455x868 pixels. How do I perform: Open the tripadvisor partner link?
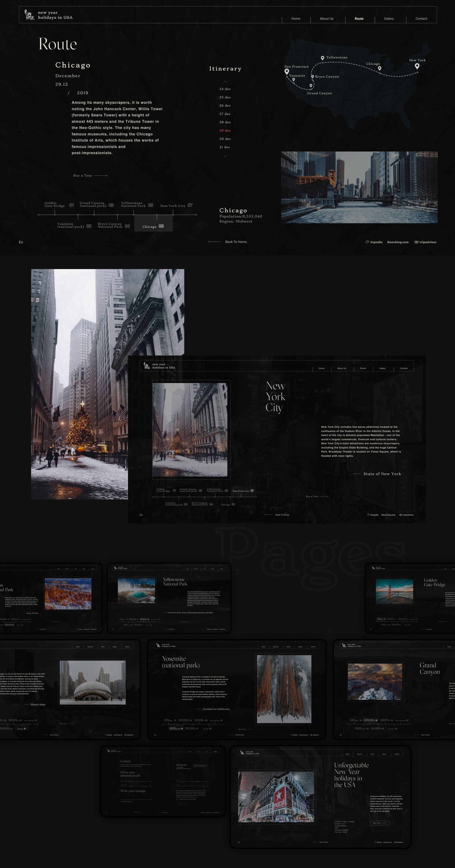pyautogui.click(x=425, y=242)
